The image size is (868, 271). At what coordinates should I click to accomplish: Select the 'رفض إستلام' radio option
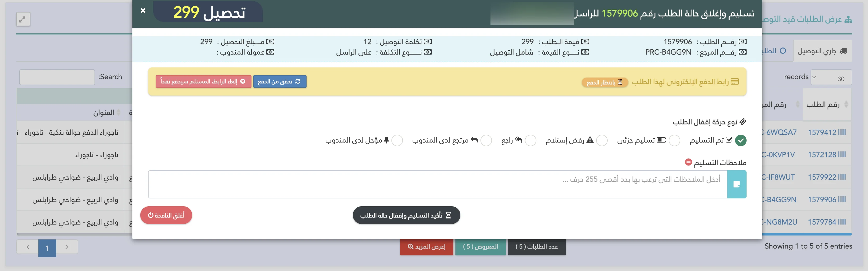(x=602, y=140)
